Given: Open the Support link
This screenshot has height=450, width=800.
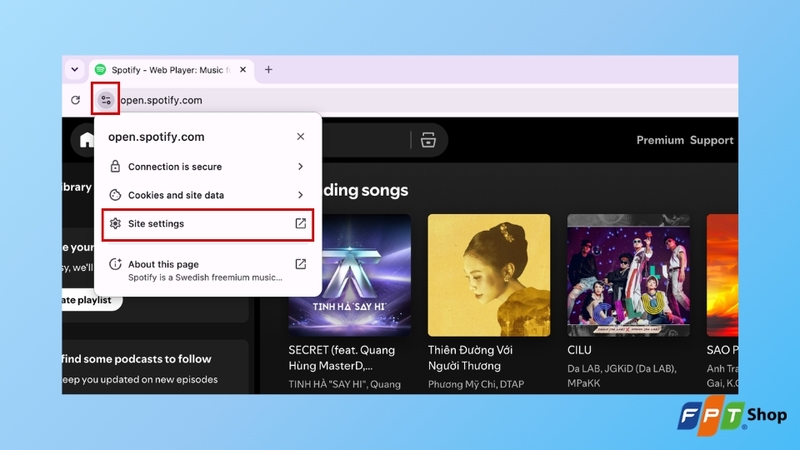Looking at the screenshot, I should coord(712,140).
